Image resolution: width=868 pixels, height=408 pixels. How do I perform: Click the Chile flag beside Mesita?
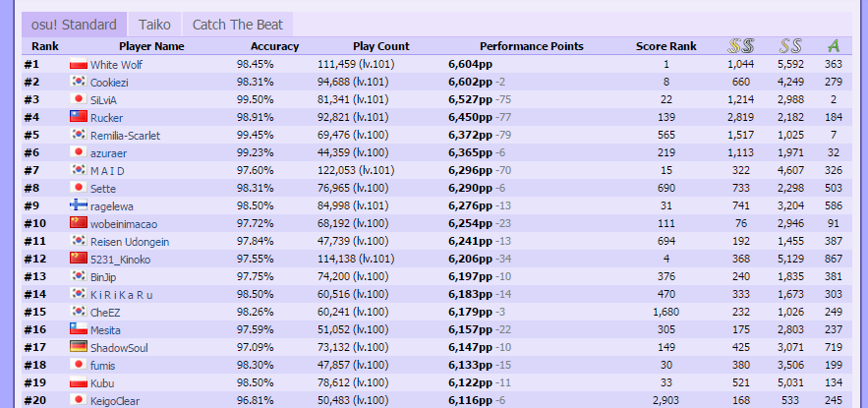[x=79, y=329]
